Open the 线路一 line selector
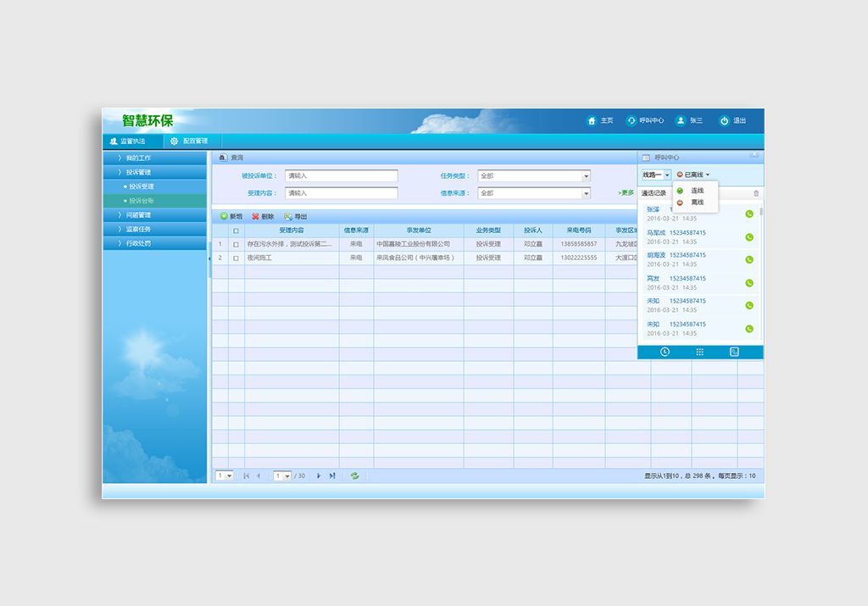Viewport: 868px width, 606px height. pos(656,175)
